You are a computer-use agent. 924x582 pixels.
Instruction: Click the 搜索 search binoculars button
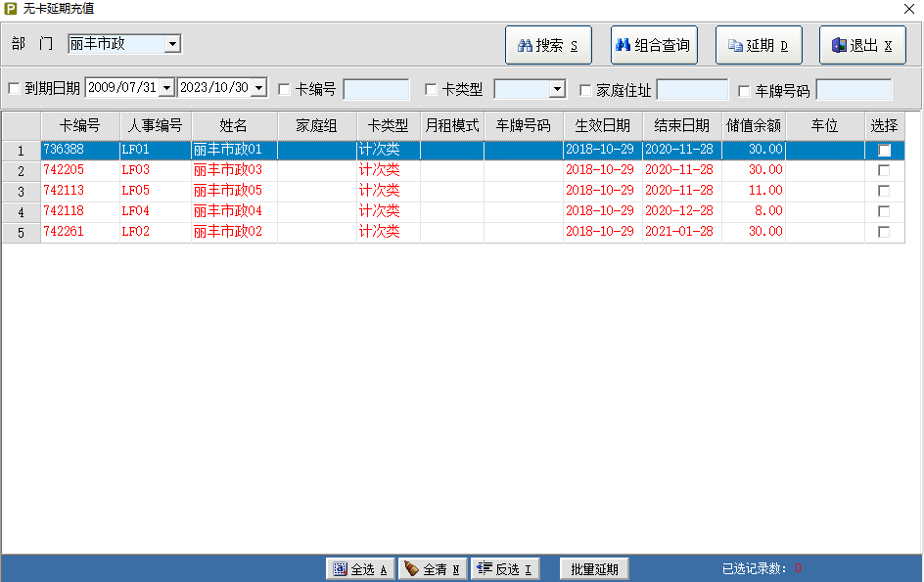click(x=548, y=45)
